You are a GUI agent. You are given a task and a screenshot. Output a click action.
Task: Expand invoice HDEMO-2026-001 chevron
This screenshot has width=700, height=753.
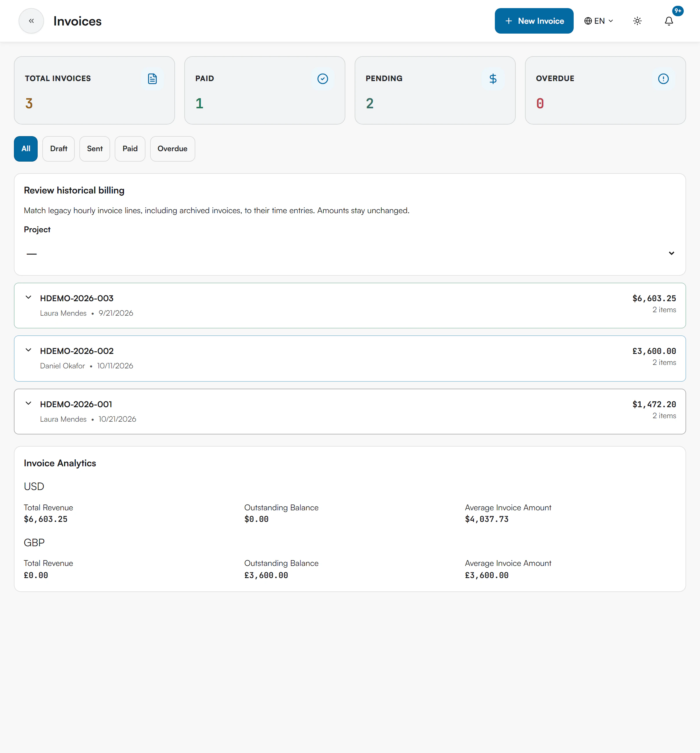pyautogui.click(x=28, y=403)
